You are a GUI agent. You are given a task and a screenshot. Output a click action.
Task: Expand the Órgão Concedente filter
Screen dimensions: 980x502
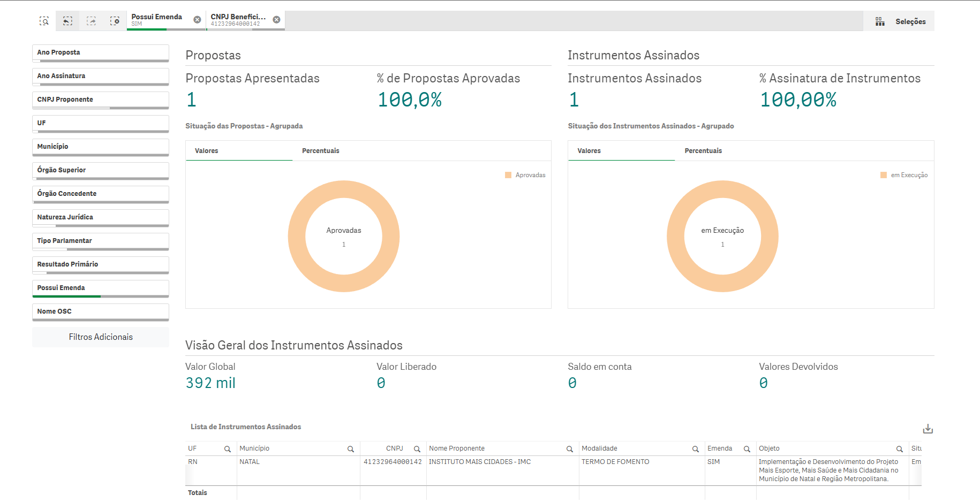tap(100, 194)
